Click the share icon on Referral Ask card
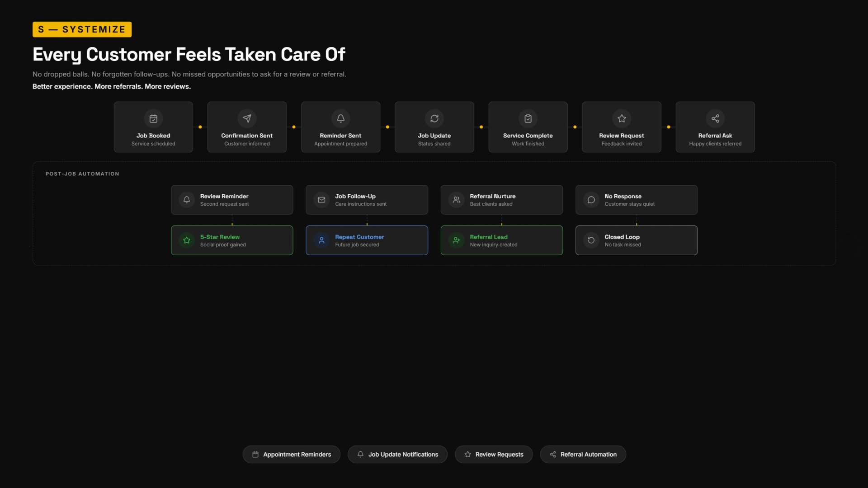The height and width of the screenshot is (488, 868). pos(715,118)
